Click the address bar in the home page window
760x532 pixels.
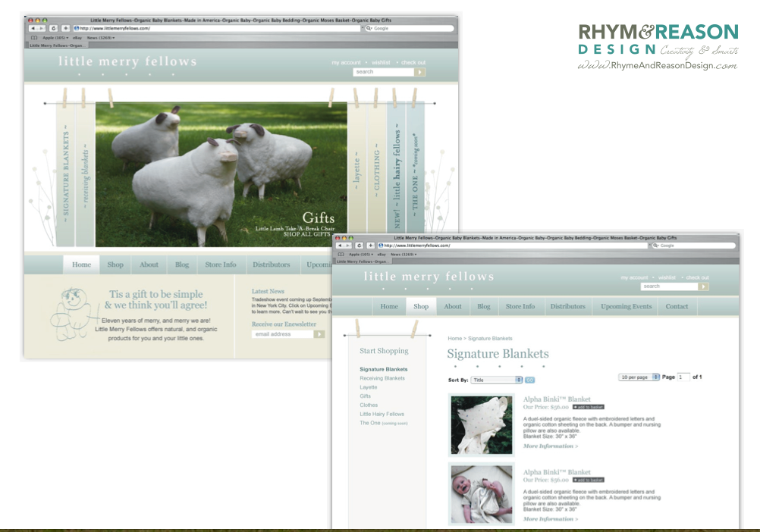point(217,29)
